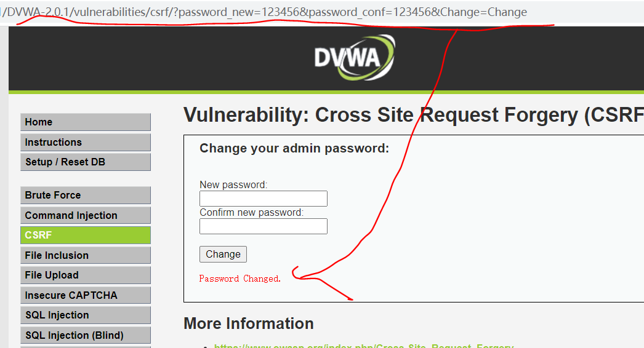
Task: Open the OWASP Cross-Site Request Forgery link
Action: click(x=363, y=346)
